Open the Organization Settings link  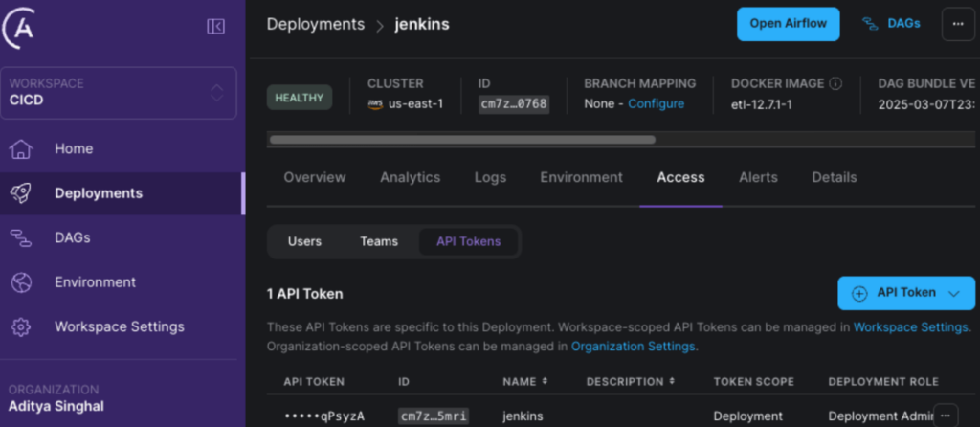coord(633,346)
